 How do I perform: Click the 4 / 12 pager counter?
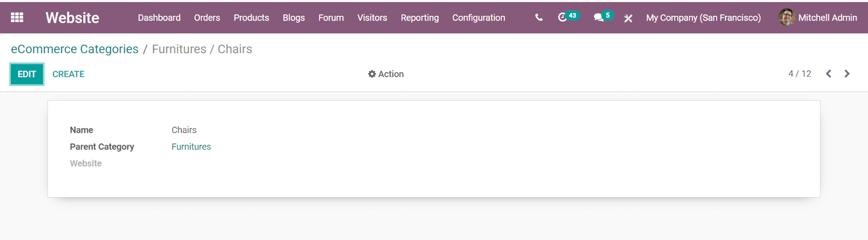pos(800,74)
